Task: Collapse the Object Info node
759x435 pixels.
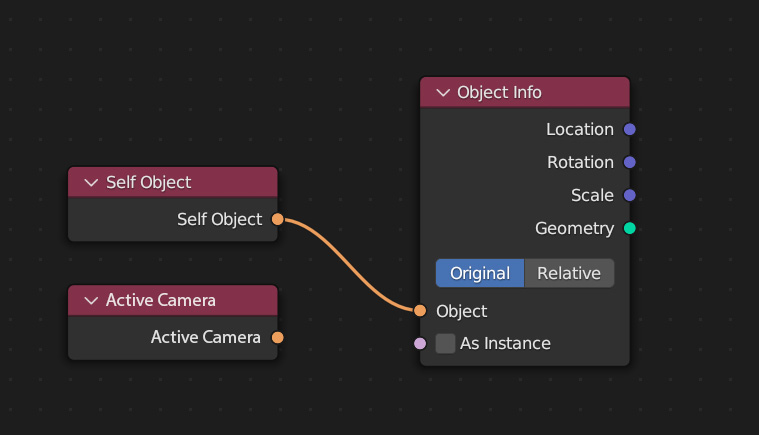Action: tap(443, 92)
